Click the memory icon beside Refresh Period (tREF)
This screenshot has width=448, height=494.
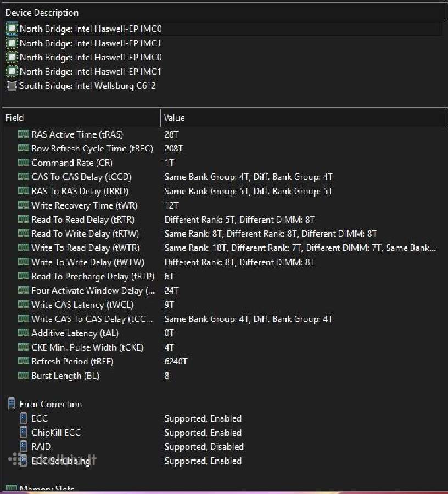pyautogui.click(x=23, y=361)
